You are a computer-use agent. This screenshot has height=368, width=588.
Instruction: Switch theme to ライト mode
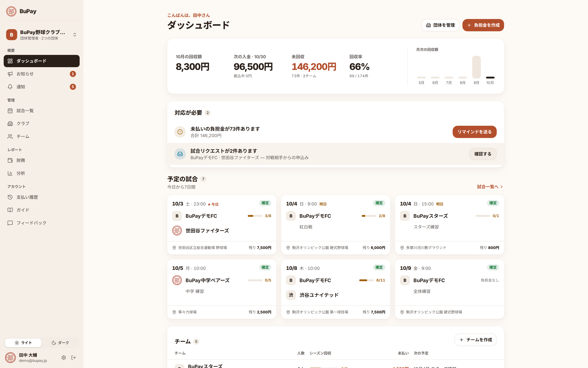pos(23,343)
